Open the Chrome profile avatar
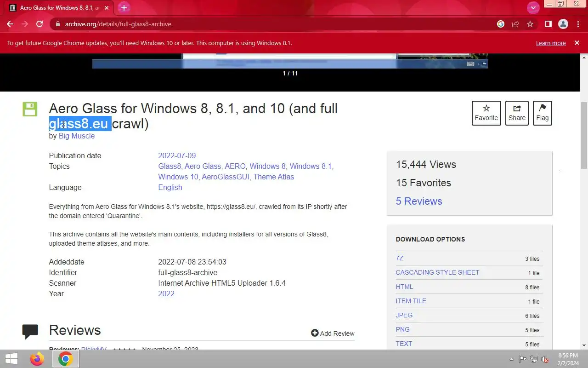 [x=563, y=24]
